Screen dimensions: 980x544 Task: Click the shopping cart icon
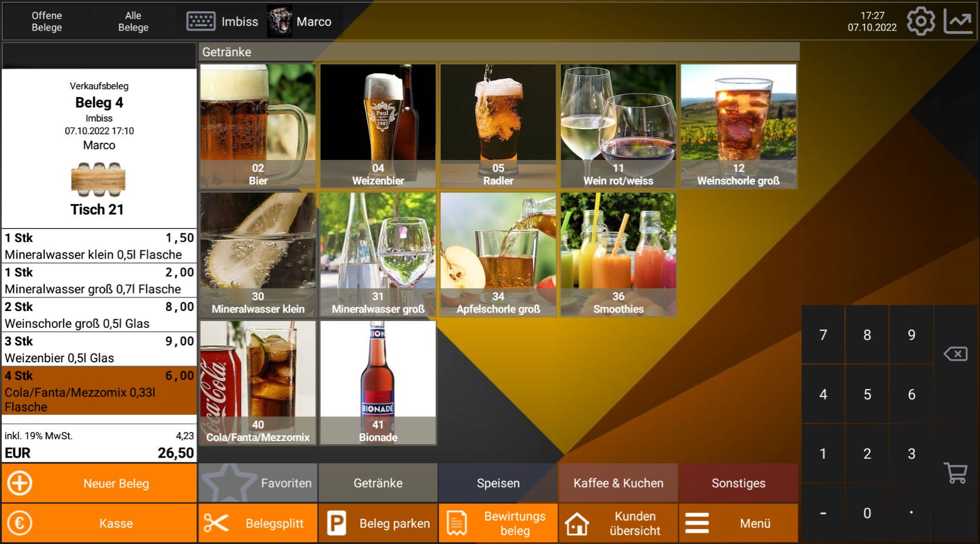[x=955, y=473]
